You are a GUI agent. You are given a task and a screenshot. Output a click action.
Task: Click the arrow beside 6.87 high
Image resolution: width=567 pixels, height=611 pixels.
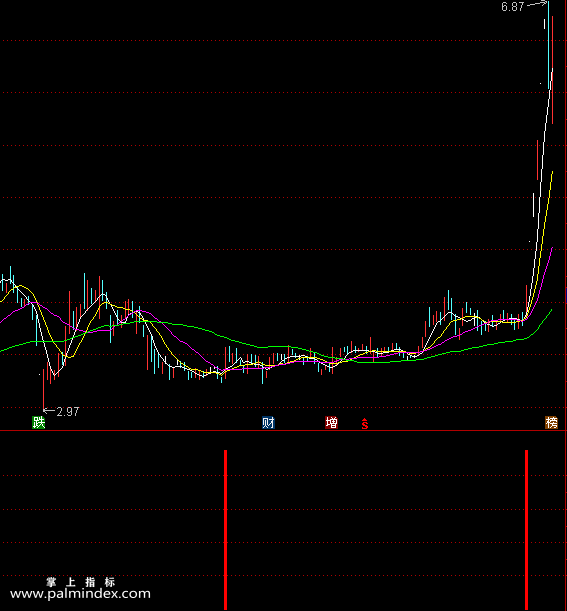pos(537,4)
